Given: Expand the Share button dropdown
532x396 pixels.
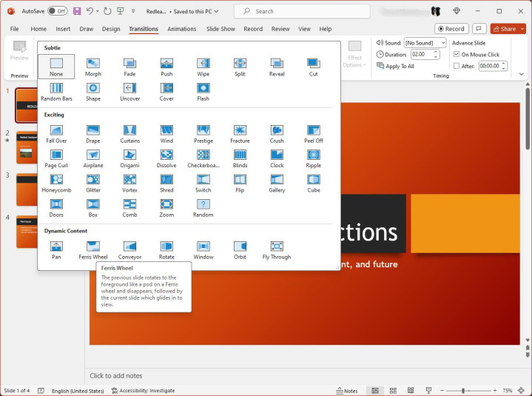Looking at the screenshot, I should pos(522,29).
